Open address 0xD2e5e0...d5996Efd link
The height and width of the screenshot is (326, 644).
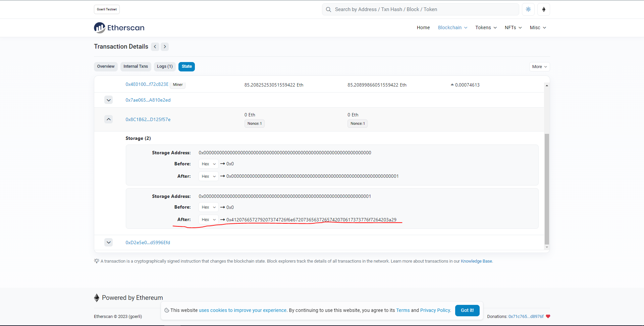tap(148, 242)
